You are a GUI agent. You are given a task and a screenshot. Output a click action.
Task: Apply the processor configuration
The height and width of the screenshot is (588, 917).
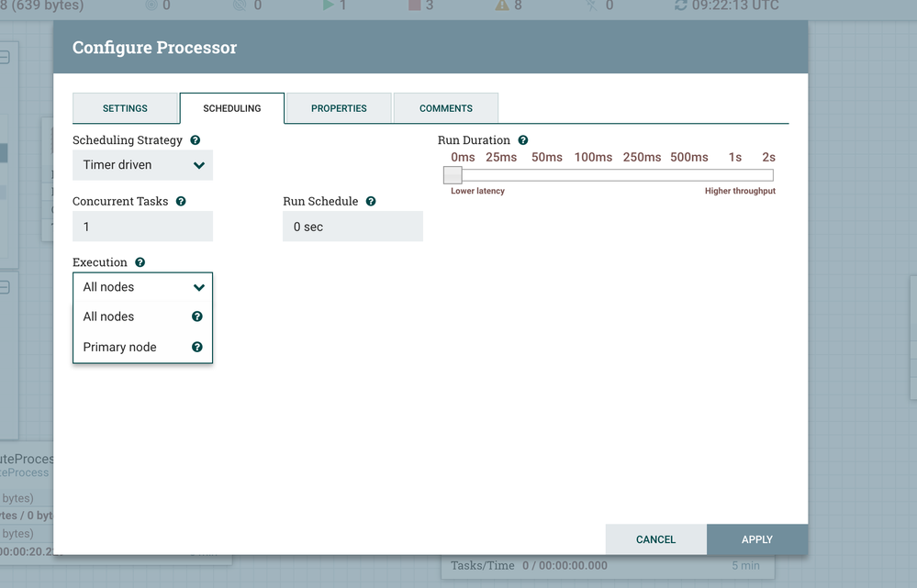757,539
